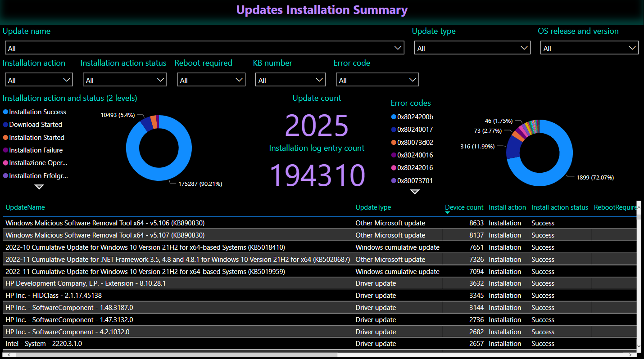Click the Device count sort arrow indicator
Viewport: 644px width, 359px height.
447,213
